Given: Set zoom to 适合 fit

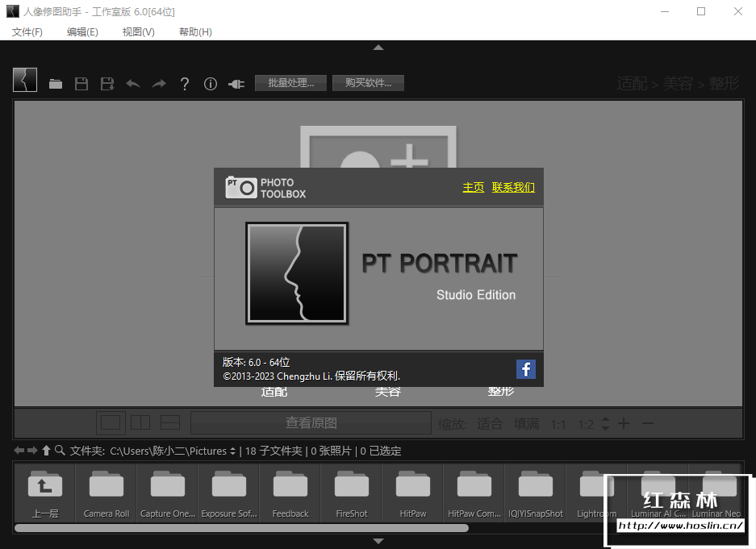Looking at the screenshot, I should point(490,424).
